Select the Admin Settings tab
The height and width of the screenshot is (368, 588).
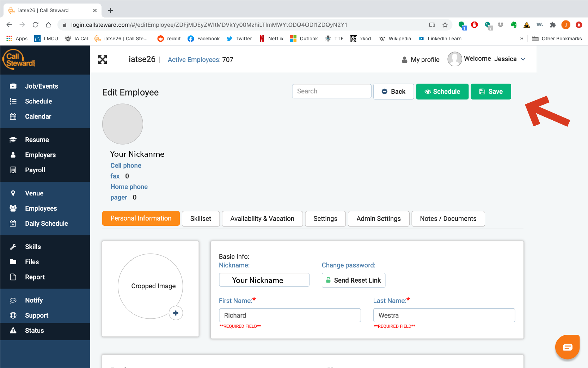click(x=378, y=219)
